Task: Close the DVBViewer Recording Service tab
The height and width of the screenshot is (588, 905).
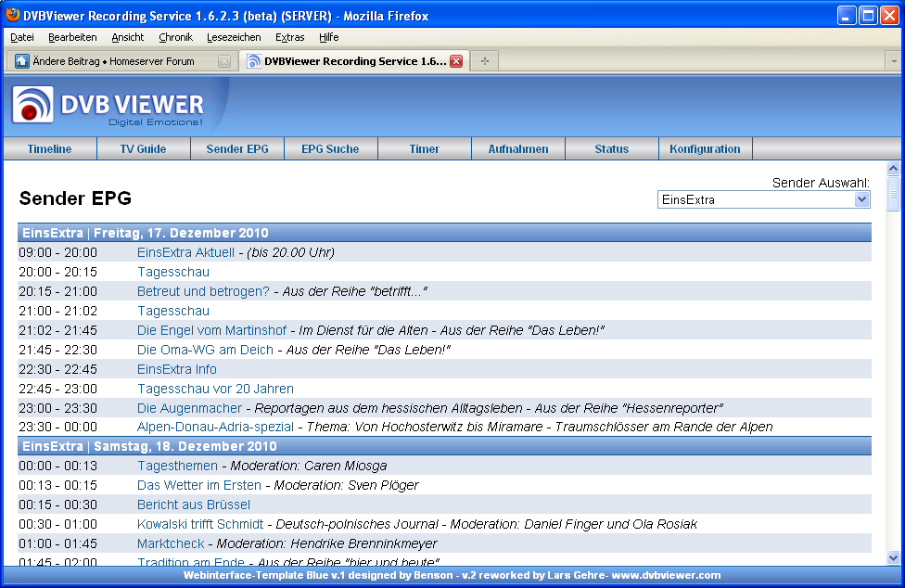Action: pos(456,61)
